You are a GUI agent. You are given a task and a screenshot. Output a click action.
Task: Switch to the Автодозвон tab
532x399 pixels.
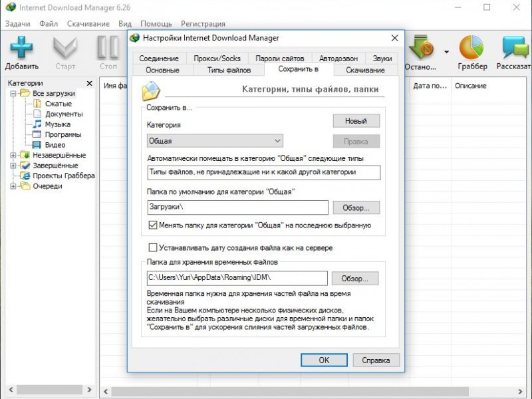pos(338,59)
